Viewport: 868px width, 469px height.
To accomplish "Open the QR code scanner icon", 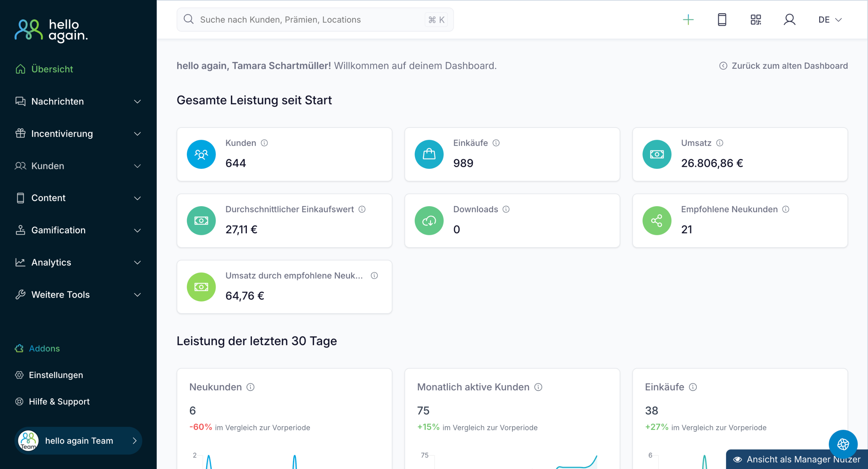I will point(755,20).
